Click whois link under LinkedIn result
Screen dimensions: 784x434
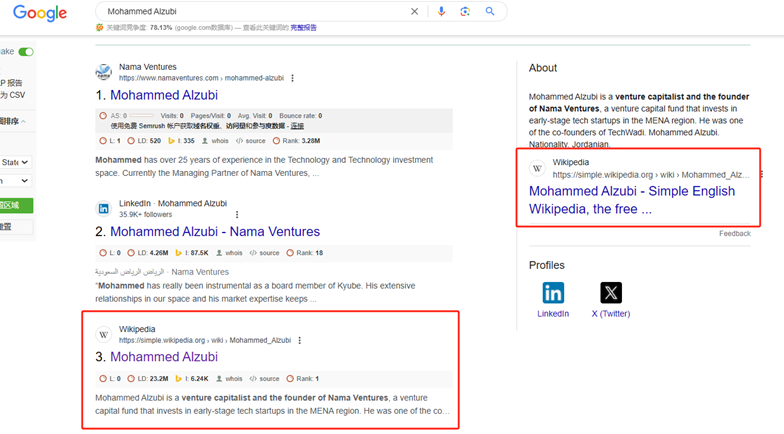229,253
